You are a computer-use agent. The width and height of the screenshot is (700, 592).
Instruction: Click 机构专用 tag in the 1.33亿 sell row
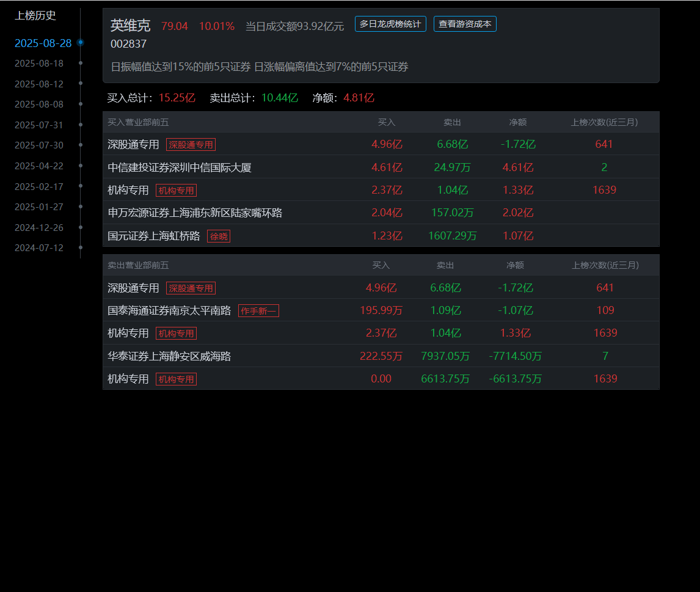click(176, 334)
